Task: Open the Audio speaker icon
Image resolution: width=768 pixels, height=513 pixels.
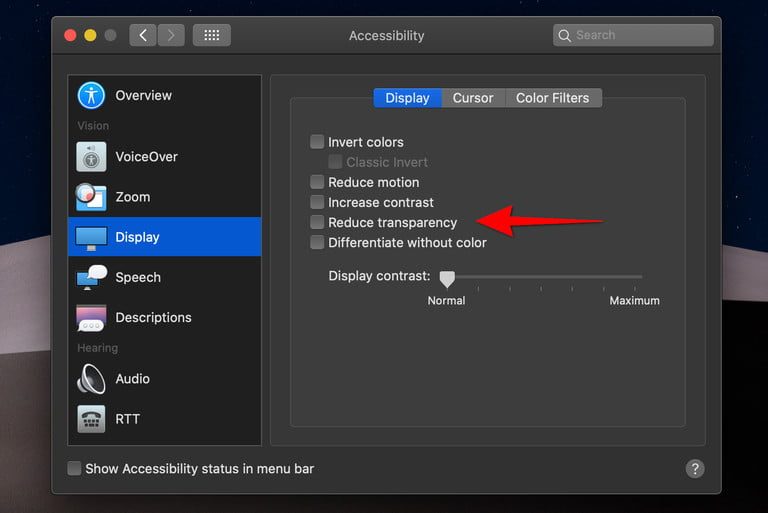Action: coord(92,379)
